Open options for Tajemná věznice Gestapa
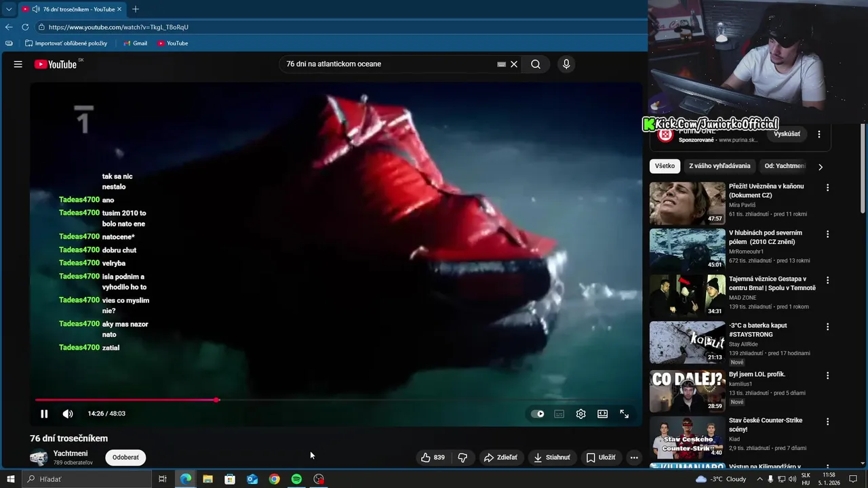The height and width of the screenshot is (488, 868). point(827,280)
